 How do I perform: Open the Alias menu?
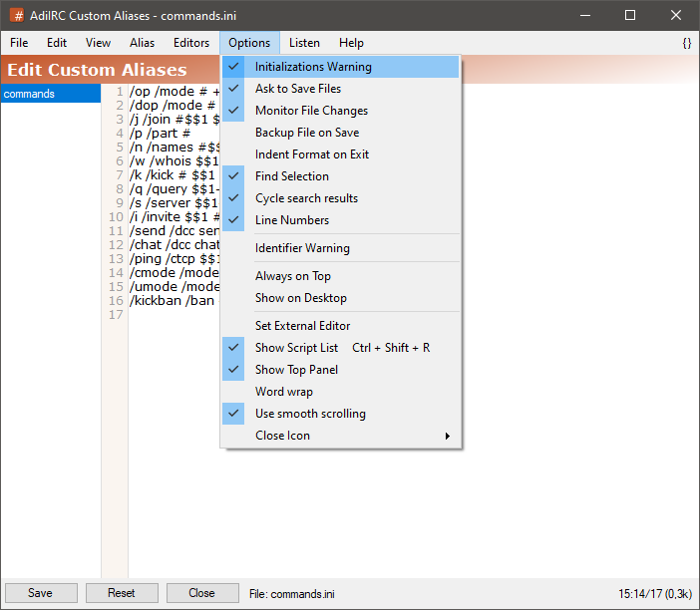pyautogui.click(x=142, y=43)
